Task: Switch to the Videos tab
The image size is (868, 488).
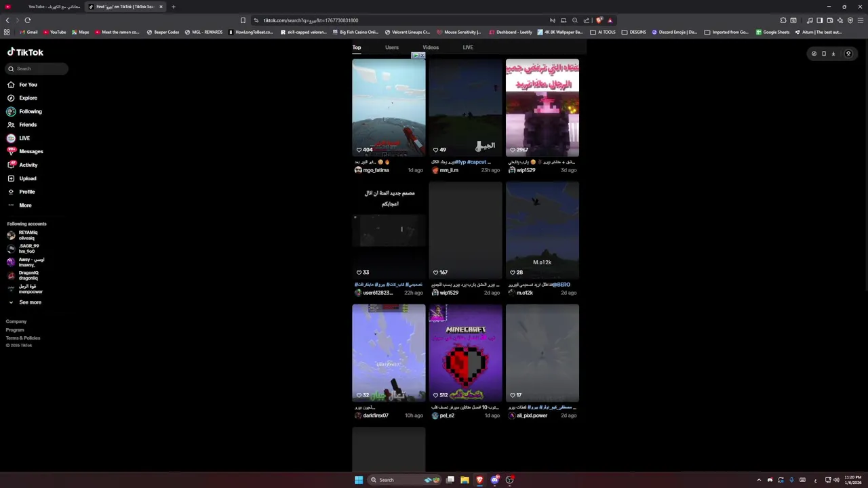Action: pos(431,47)
